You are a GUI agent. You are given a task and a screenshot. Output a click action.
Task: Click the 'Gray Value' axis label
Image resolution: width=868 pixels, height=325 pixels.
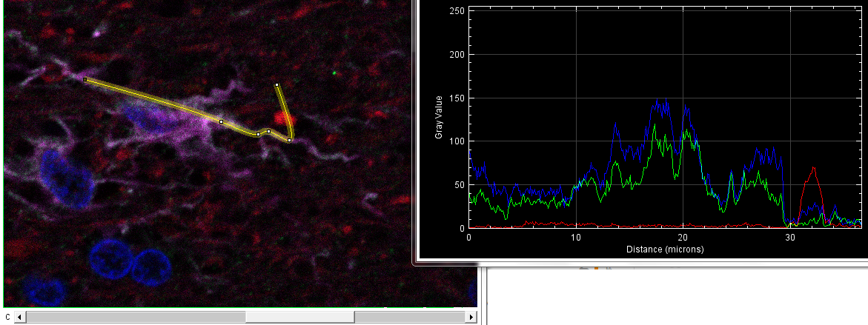439,118
